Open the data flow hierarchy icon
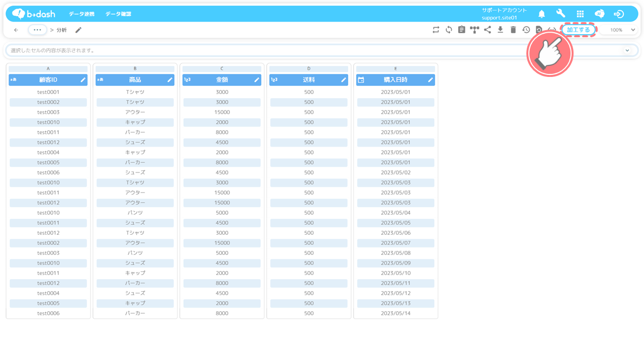This screenshot has height=362, width=644. coord(474,30)
